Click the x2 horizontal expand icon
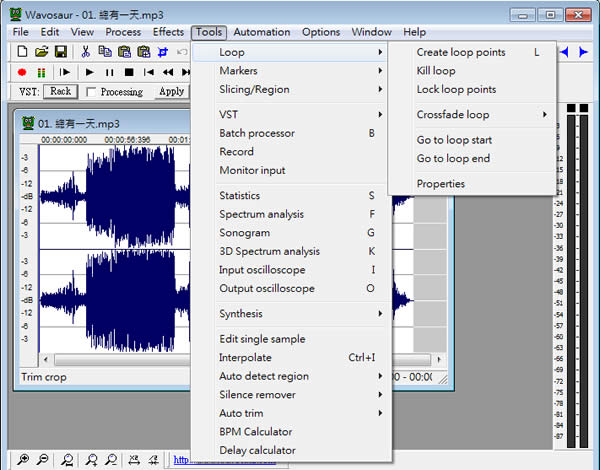Viewport: 600px width, 470px height. pos(134,459)
